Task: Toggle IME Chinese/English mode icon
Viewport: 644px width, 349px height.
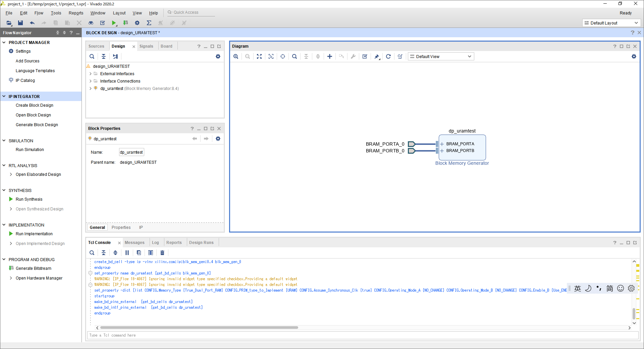Action: click(x=578, y=289)
